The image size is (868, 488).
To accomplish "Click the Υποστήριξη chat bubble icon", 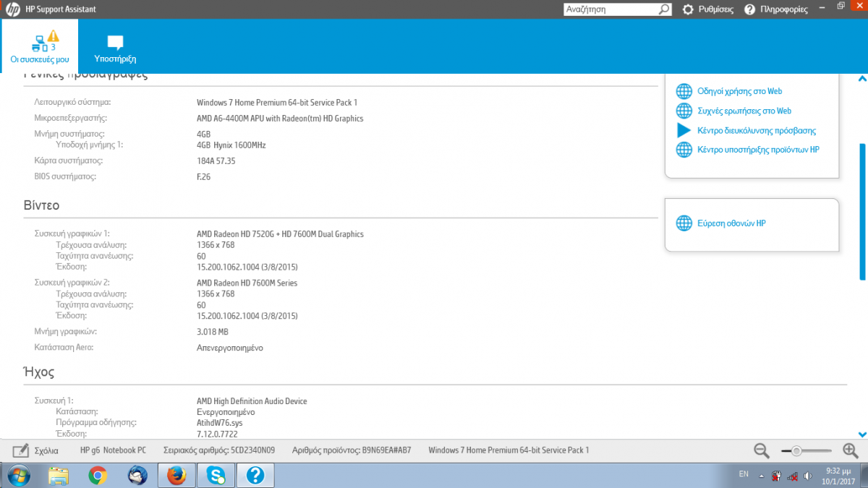I will 115,42.
